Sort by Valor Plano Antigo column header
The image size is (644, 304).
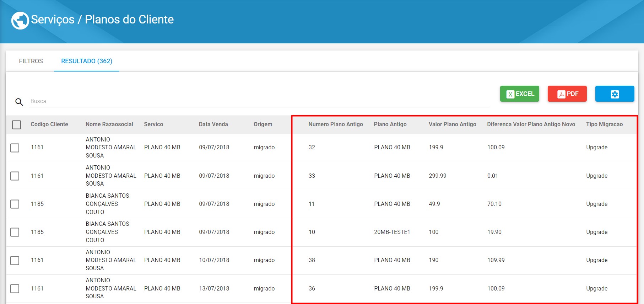[x=452, y=124]
